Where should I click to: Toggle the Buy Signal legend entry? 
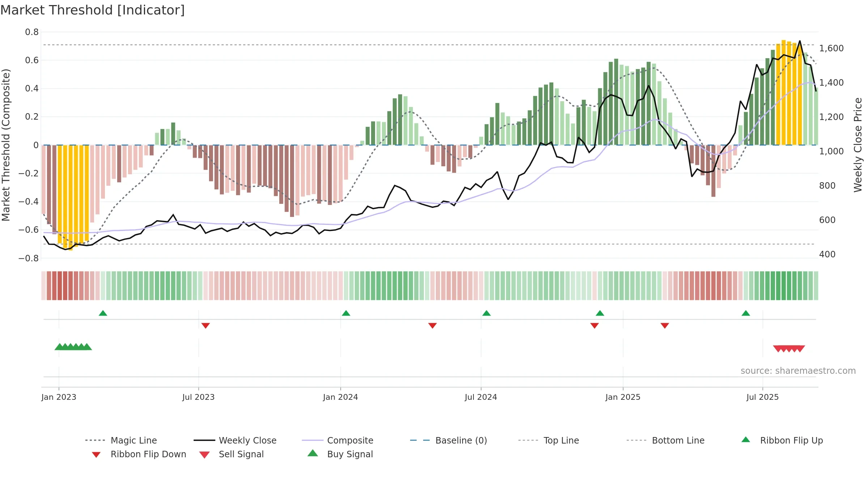[340, 454]
